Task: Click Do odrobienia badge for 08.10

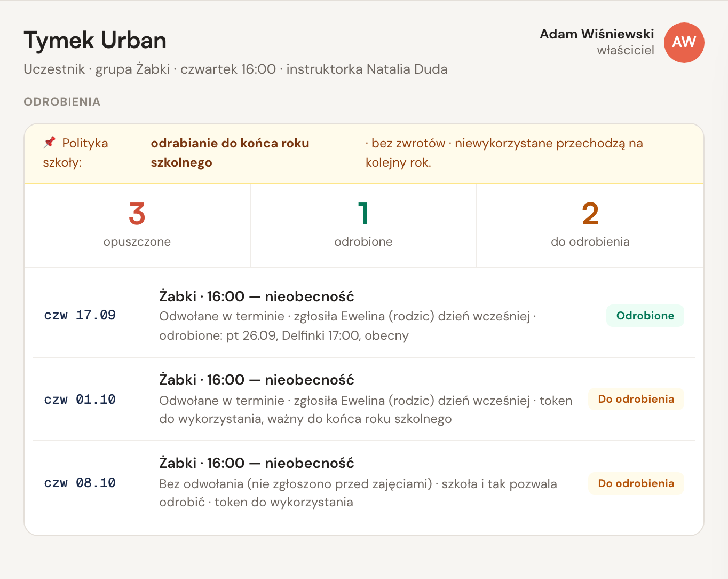Action: click(636, 483)
